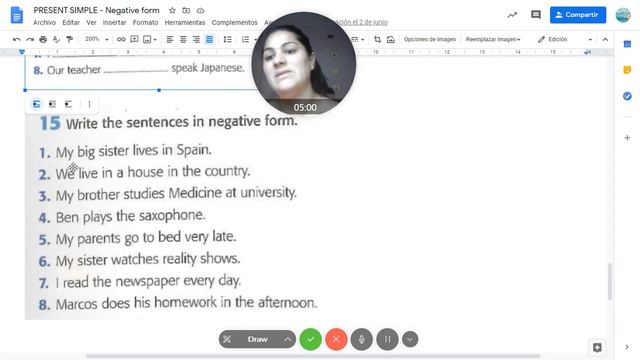Open Tasks in side panel

(x=627, y=96)
